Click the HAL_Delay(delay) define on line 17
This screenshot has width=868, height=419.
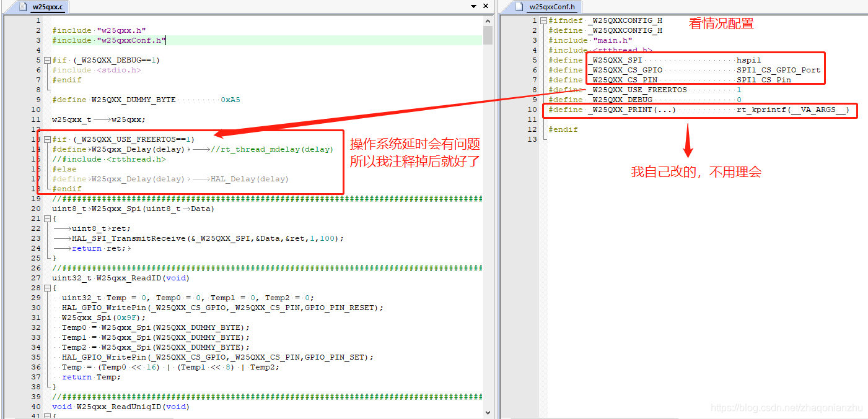tap(170, 179)
